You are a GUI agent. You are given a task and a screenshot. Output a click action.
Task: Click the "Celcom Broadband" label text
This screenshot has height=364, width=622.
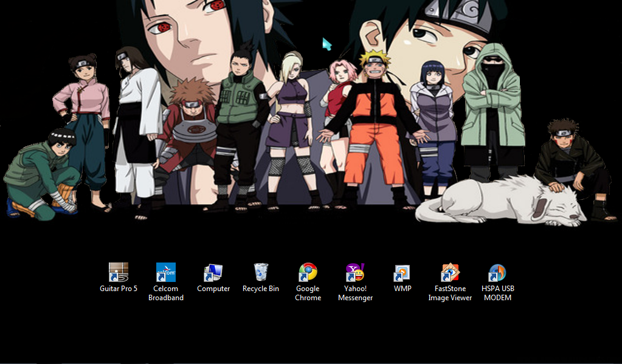(166, 293)
